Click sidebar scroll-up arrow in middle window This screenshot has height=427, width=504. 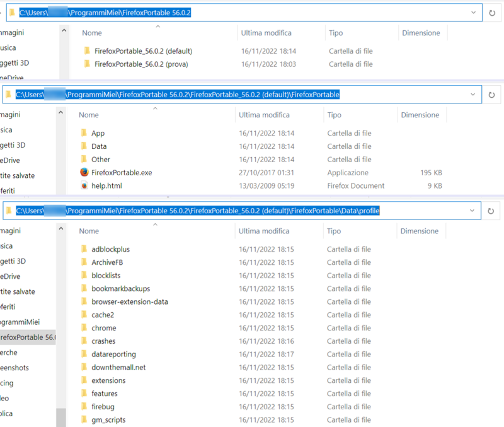pyautogui.click(x=60, y=113)
